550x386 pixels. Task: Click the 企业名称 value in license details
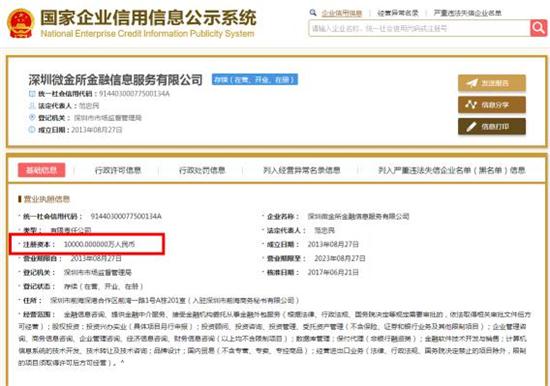pyautogui.click(x=358, y=216)
